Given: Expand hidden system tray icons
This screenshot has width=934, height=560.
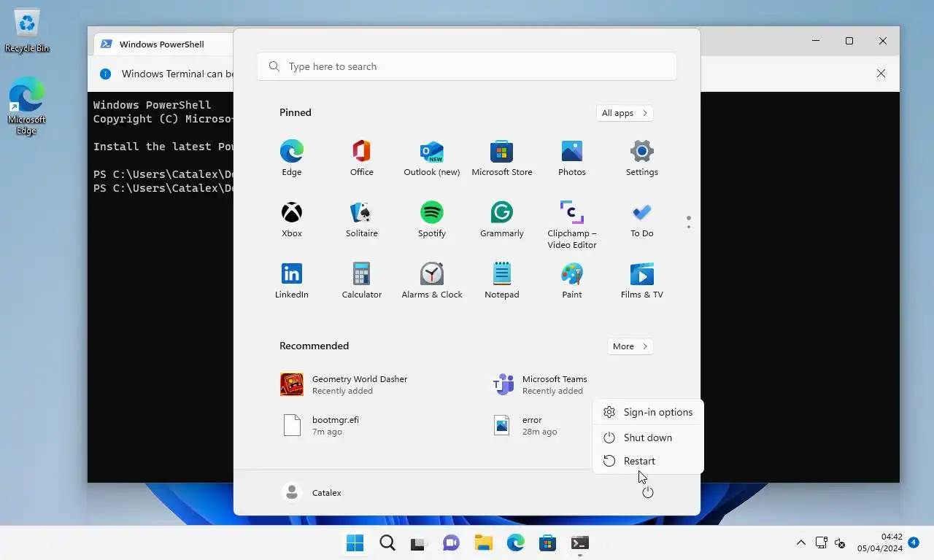Looking at the screenshot, I should point(801,543).
